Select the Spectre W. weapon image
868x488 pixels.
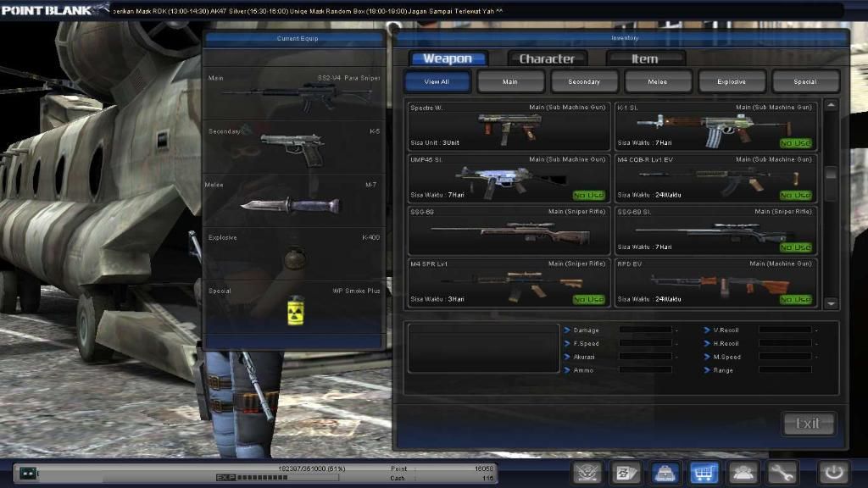[x=509, y=128]
